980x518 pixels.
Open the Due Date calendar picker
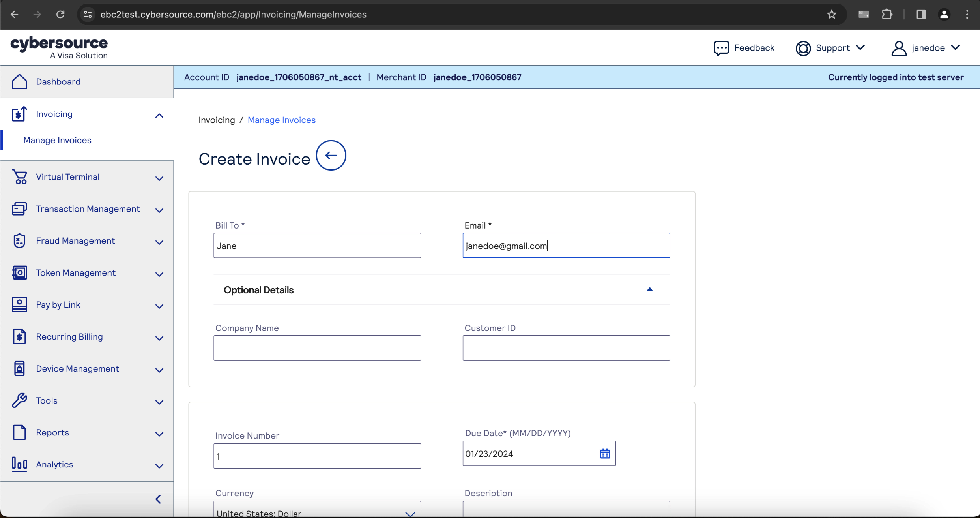point(604,454)
